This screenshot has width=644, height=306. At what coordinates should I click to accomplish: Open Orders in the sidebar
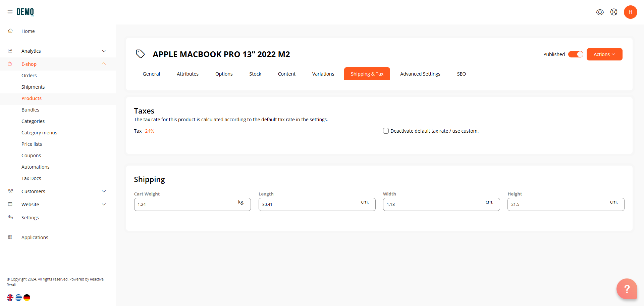tap(29, 76)
